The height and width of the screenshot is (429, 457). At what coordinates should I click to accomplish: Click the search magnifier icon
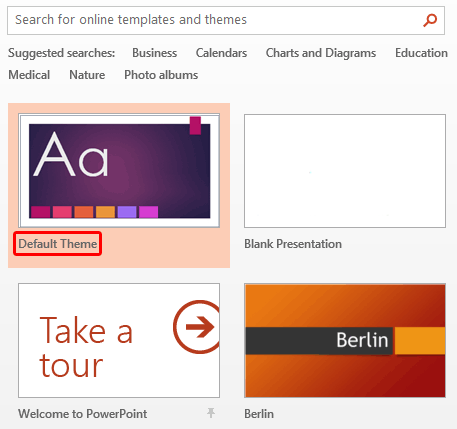click(x=430, y=20)
